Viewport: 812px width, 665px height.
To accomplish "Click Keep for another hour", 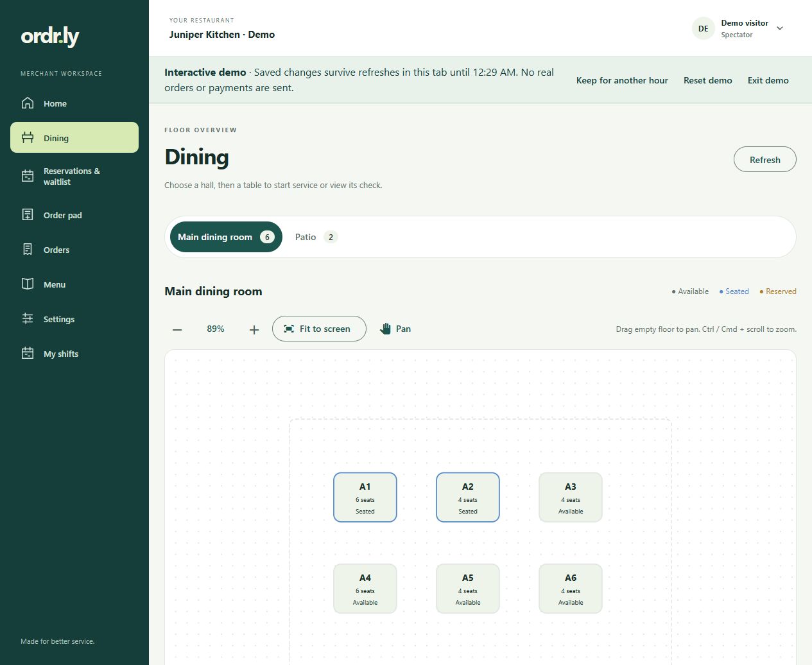I will point(622,80).
